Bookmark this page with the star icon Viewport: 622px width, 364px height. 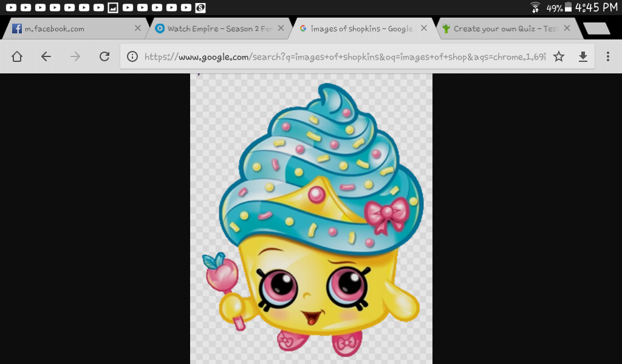coord(559,56)
